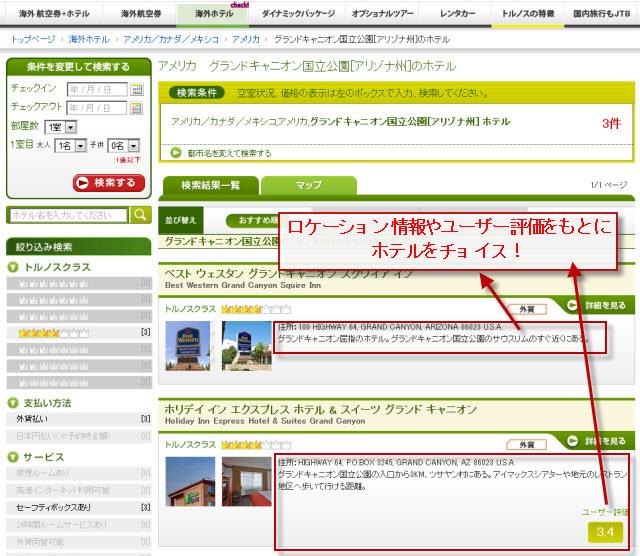Filter by the gold-crown トルノスクラス row [3]
This screenshot has width=640, height=556.
[79, 333]
